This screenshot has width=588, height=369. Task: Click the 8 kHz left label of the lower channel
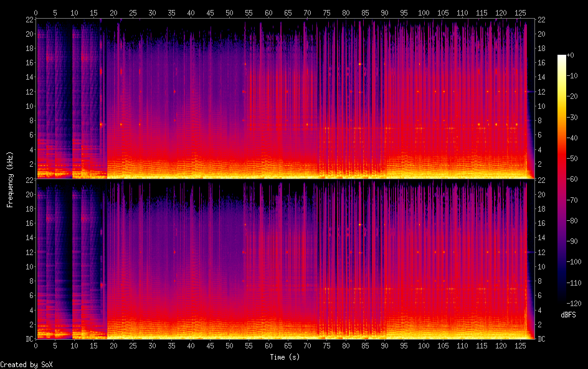(x=29, y=281)
